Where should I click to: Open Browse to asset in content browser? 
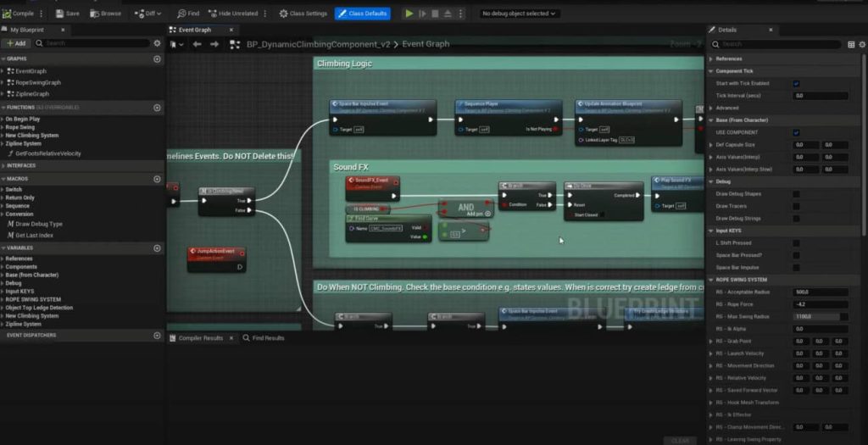coord(94,14)
